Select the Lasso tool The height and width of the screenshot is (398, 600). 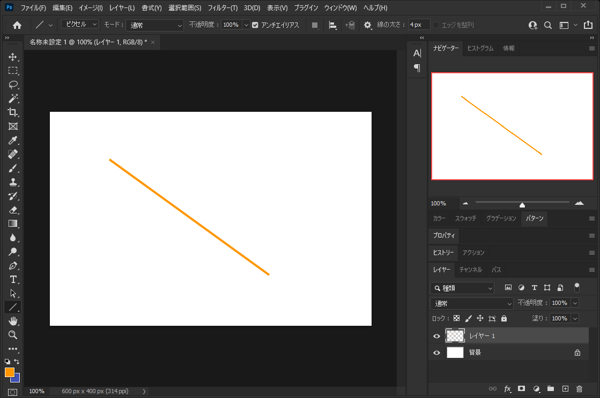pos(13,85)
